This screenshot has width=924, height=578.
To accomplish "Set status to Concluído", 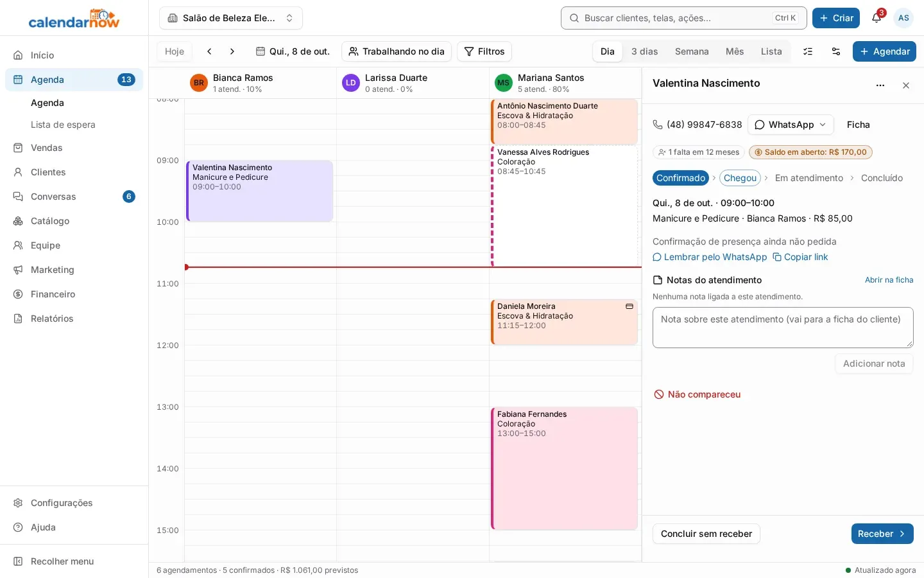I will [882, 178].
